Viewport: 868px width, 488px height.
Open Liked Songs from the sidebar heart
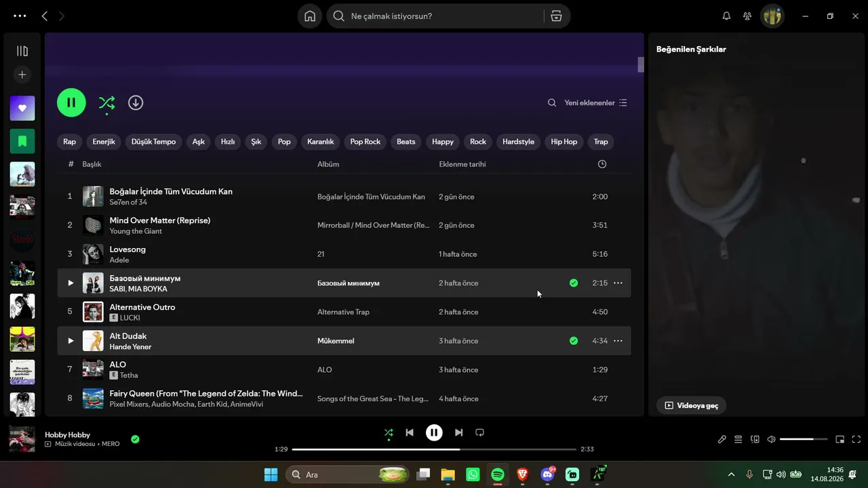(22, 108)
